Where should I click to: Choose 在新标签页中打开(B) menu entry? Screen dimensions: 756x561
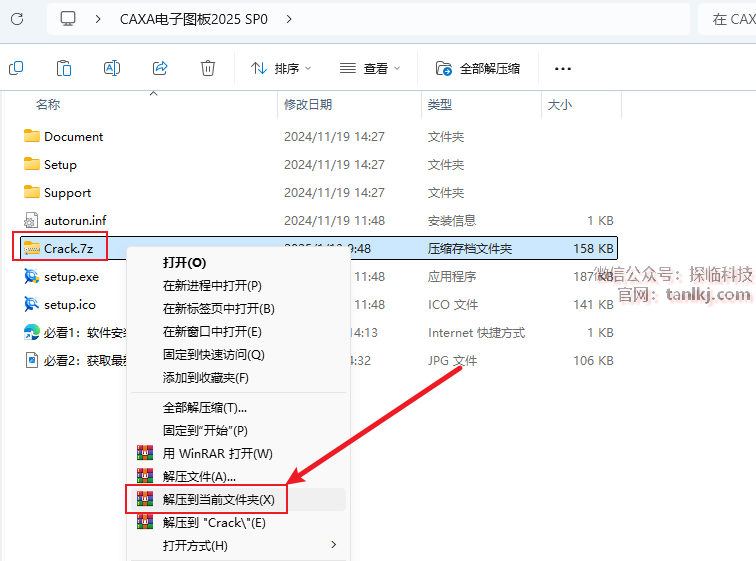[219, 308]
